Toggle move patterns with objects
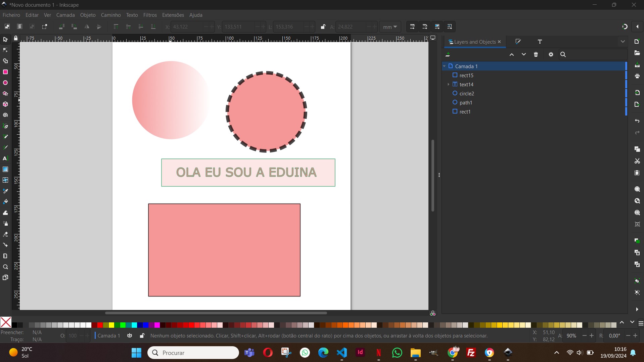This screenshot has width=644, height=362. tap(450, 27)
